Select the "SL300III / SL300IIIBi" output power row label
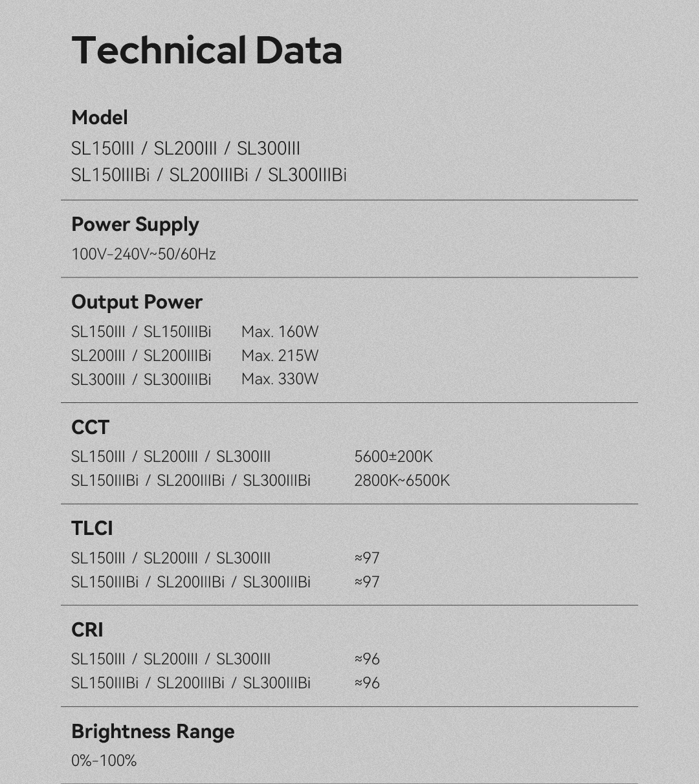The image size is (699, 784). [141, 380]
